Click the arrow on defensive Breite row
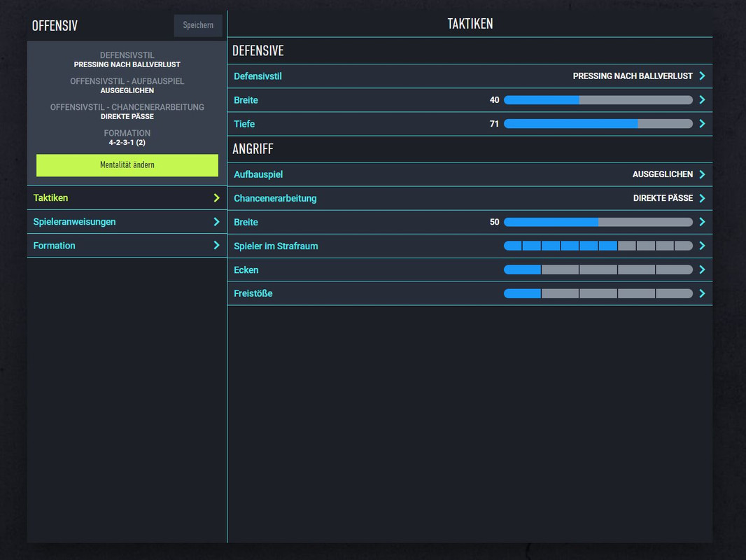746x560 pixels. (x=702, y=100)
